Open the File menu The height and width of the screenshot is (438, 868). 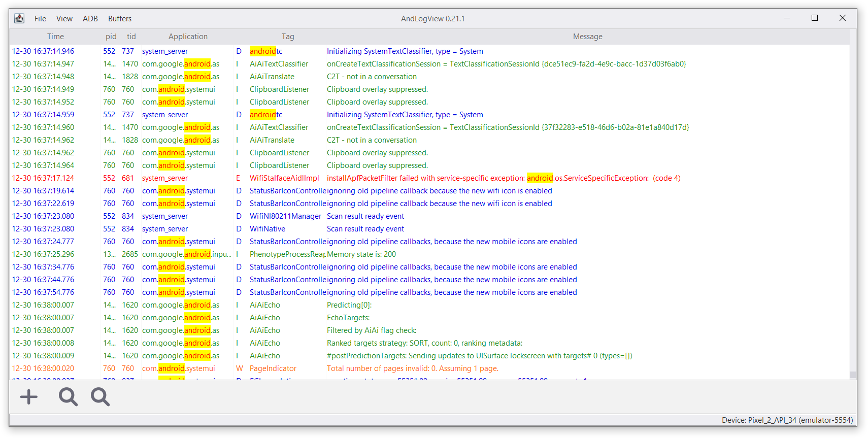pos(40,19)
